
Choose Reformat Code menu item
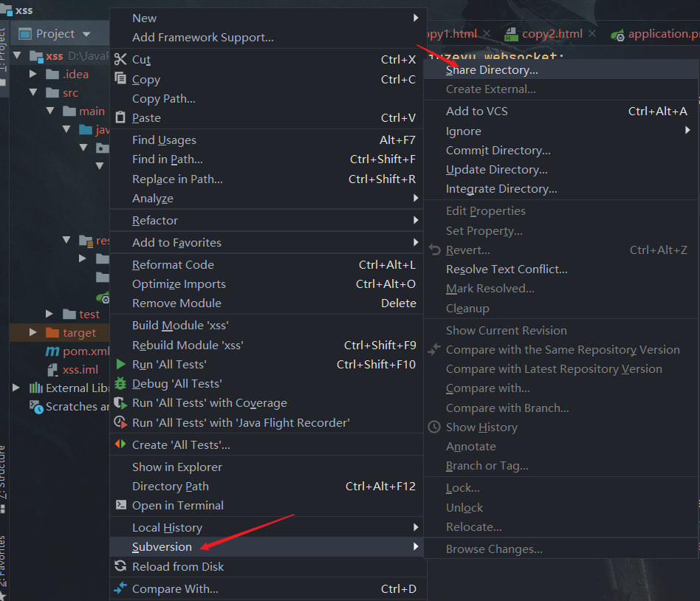[x=267, y=265]
